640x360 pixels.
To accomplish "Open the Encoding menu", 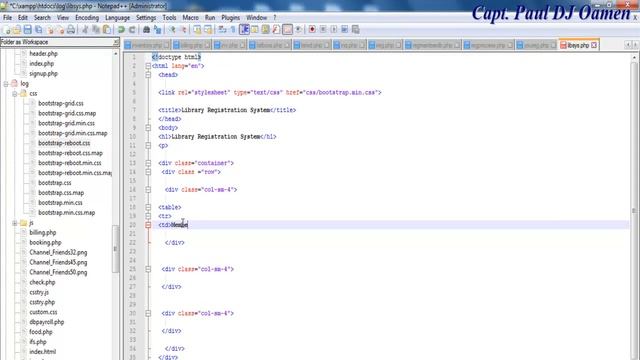I will [87, 18].
